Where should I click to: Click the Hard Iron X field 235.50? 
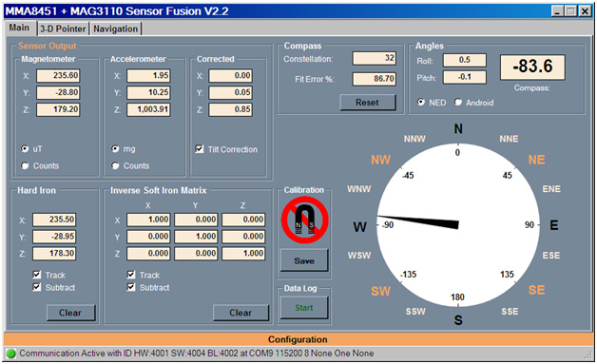tap(54, 220)
